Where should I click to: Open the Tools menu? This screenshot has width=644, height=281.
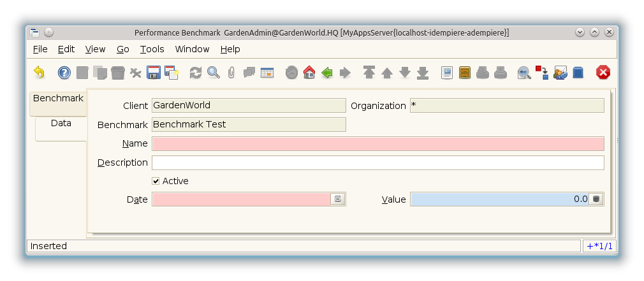pos(152,49)
